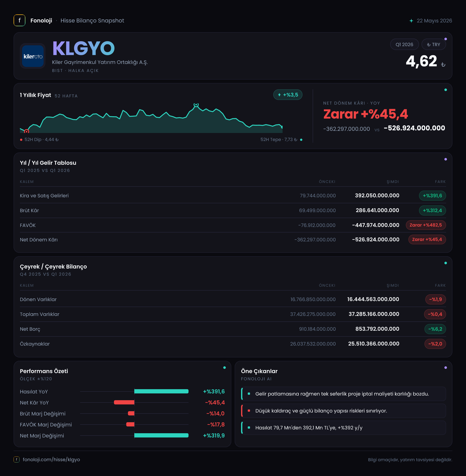The width and height of the screenshot is (466, 476).
Task: Click the "Öne Çıkanlar" heading
Action: coord(259,371)
